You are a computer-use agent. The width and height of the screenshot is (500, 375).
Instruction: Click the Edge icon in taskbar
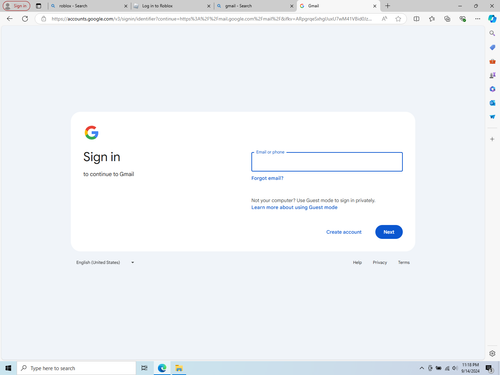point(162,368)
